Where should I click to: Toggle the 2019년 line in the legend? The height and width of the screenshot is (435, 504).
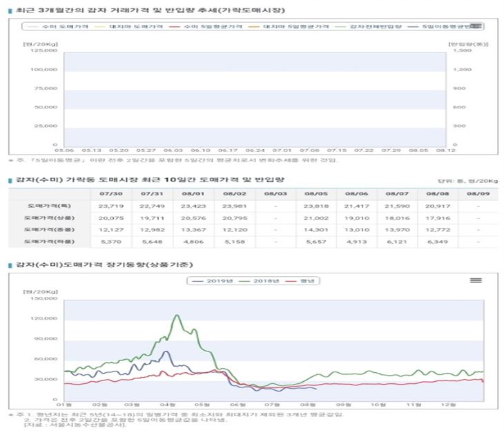pos(212,281)
